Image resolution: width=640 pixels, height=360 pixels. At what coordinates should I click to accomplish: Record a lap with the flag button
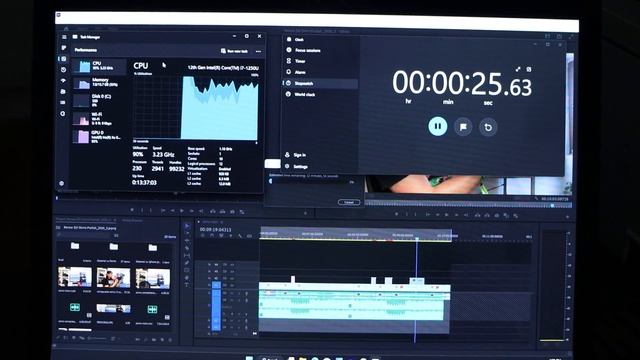463,127
